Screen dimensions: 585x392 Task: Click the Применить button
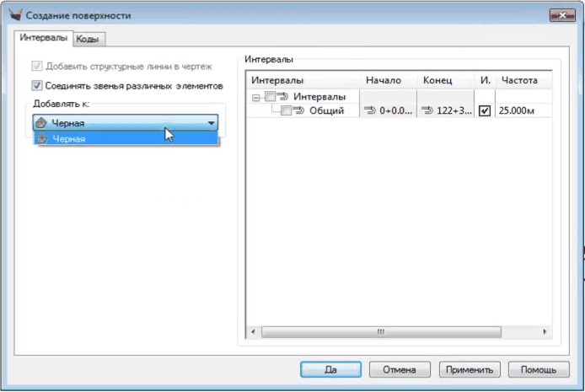tap(470, 369)
